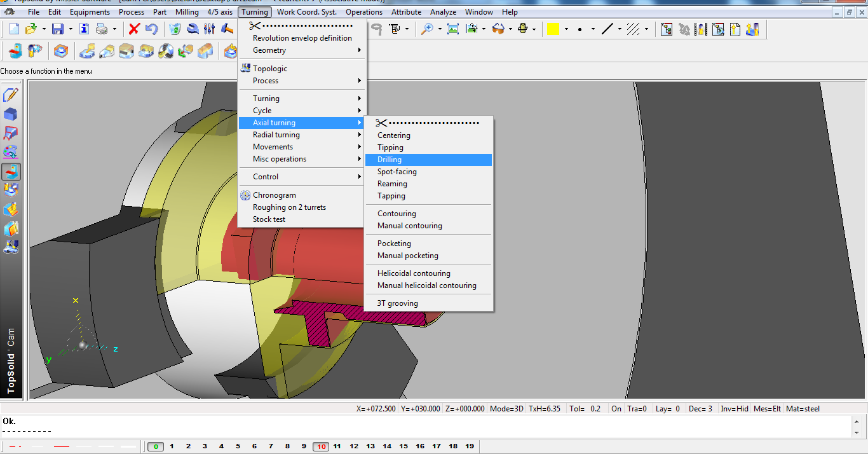Click the Chronogram clock icon in menu

[245, 195]
